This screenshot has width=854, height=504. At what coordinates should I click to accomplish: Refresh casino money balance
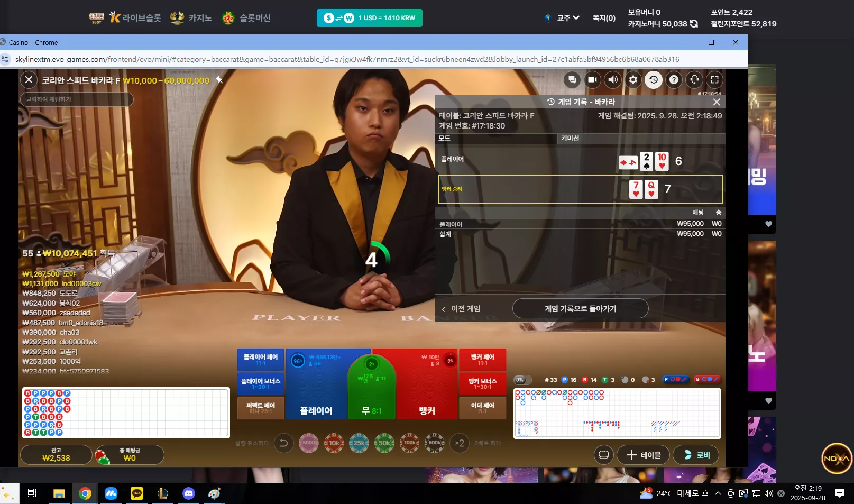[x=694, y=24]
